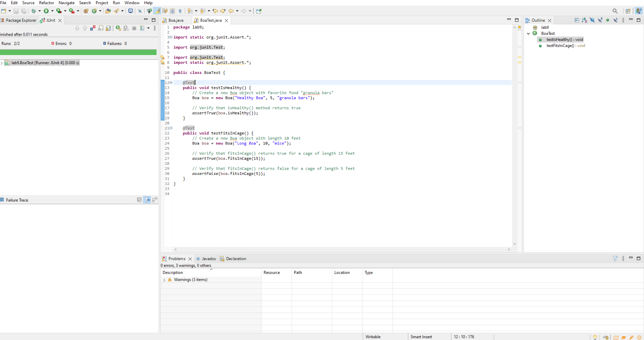
Task: Open JUnit Test Run History icon
Action: point(142,28)
